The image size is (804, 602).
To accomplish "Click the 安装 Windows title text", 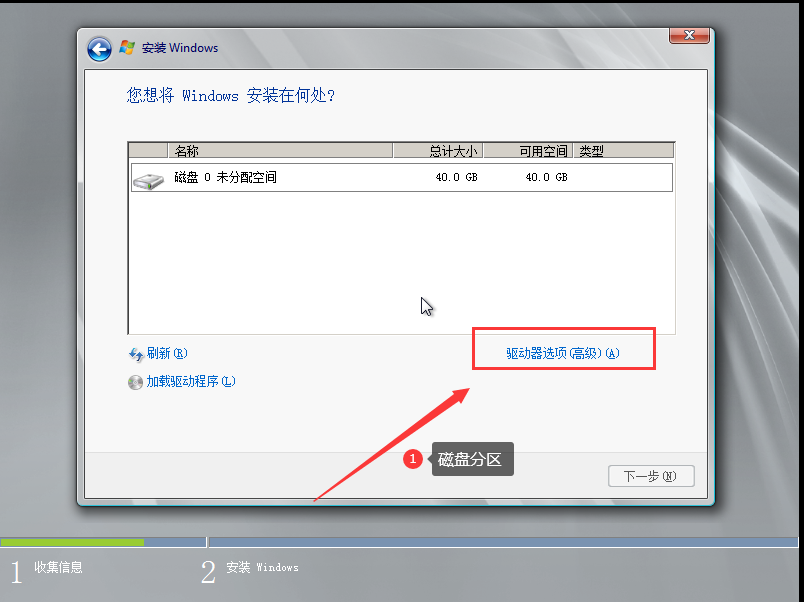I will click(x=180, y=48).
